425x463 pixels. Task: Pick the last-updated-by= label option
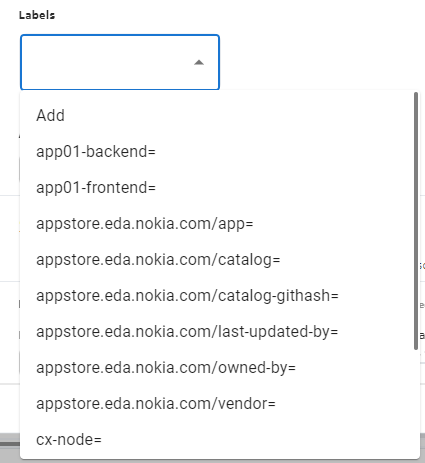[220, 331]
